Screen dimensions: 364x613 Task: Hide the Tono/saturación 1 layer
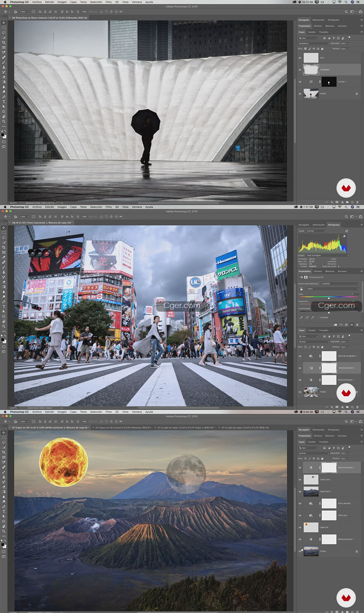(300, 368)
